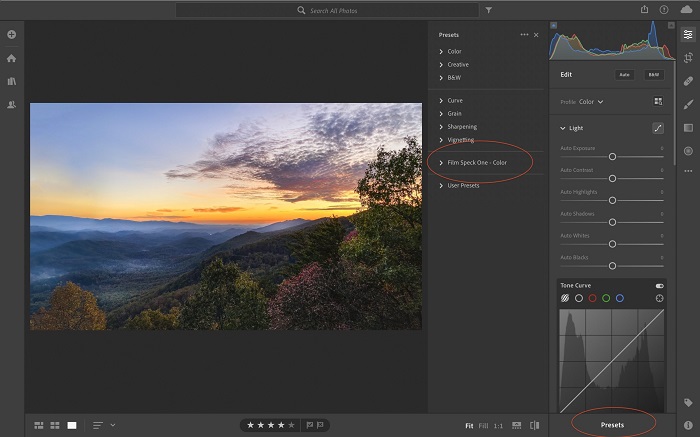Select the red channel tone curve

[x=592, y=298]
